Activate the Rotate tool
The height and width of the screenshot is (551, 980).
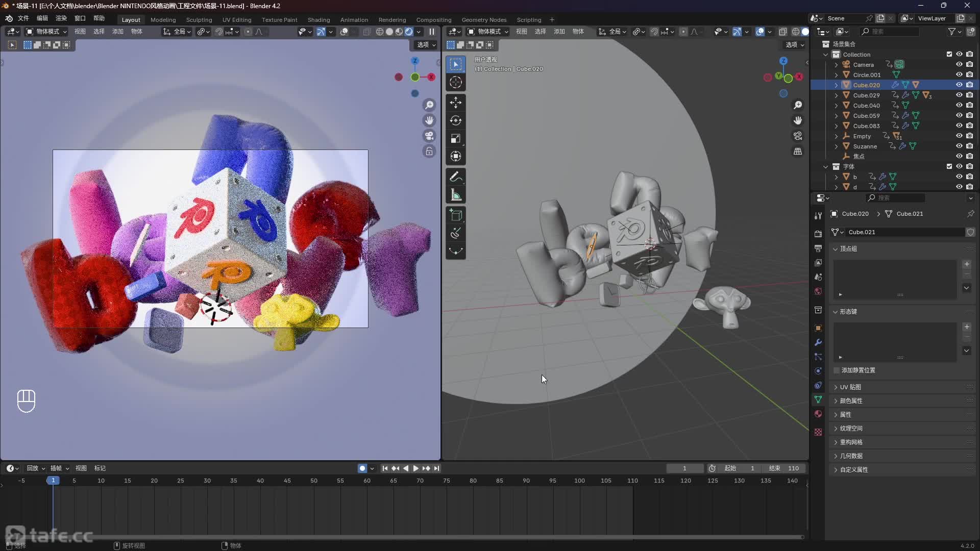tap(456, 120)
